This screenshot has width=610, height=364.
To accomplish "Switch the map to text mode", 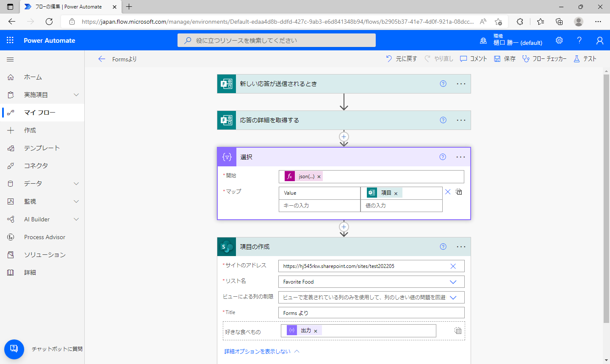I will [459, 192].
